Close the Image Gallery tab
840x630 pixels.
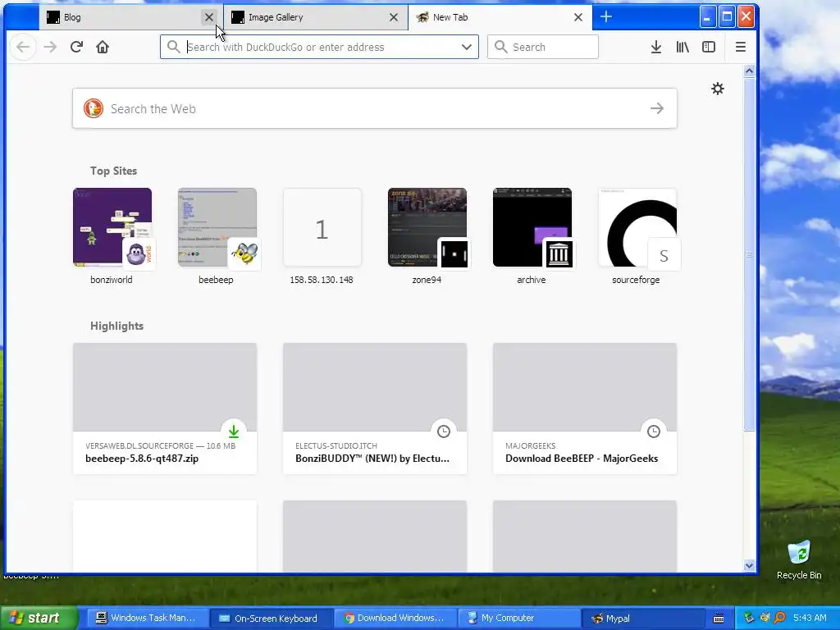[394, 17]
